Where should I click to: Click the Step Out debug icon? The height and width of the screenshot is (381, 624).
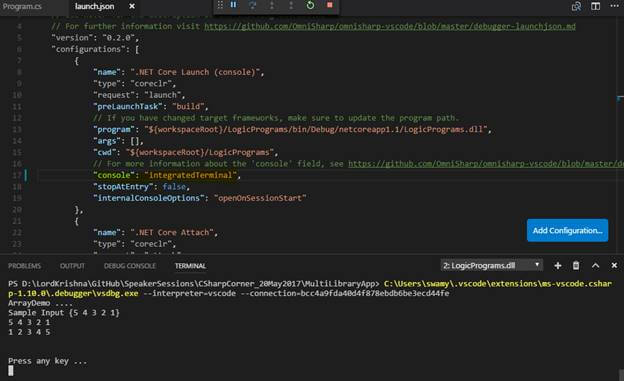click(291, 5)
